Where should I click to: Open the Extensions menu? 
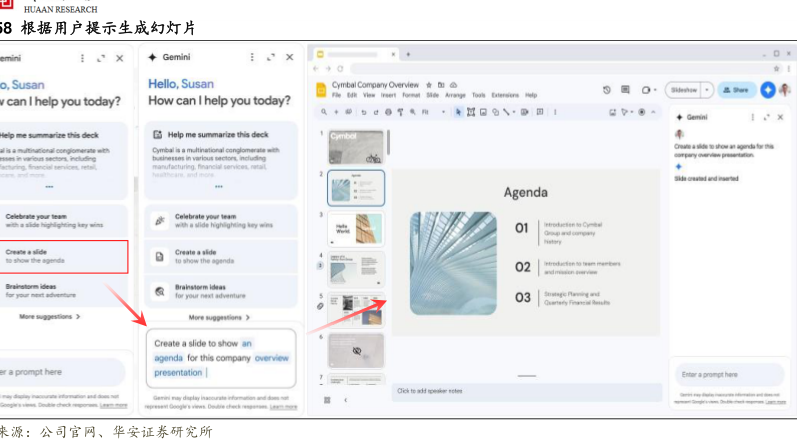click(x=505, y=95)
